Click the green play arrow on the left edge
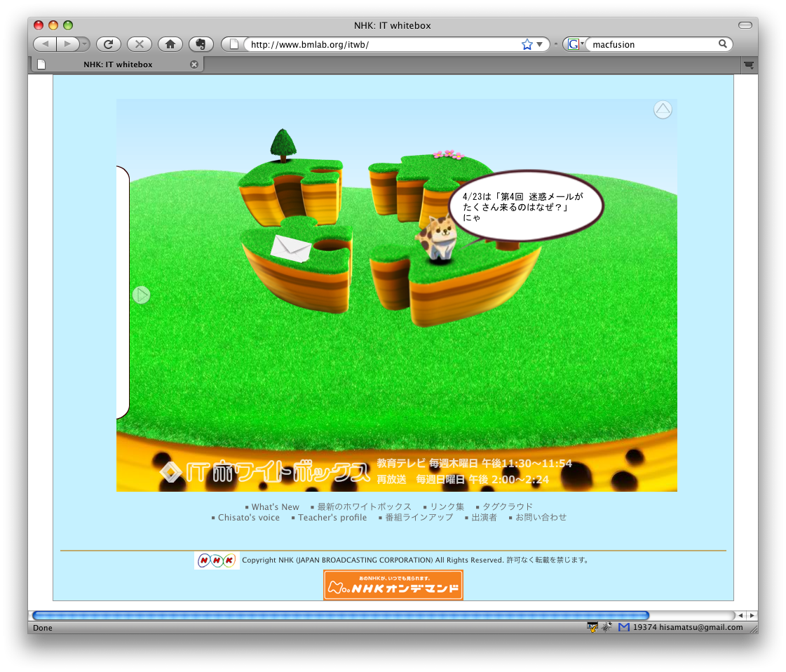Viewport: 786px width, 672px height. click(x=141, y=295)
